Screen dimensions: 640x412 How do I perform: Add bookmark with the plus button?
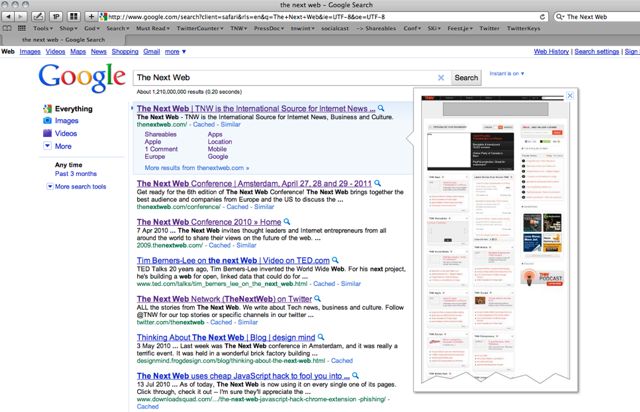[91, 17]
